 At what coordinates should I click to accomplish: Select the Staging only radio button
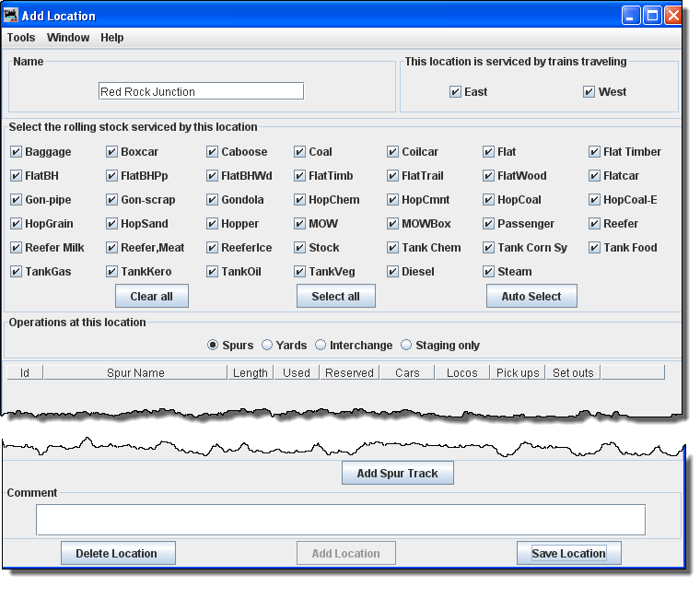tap(407, 346)
